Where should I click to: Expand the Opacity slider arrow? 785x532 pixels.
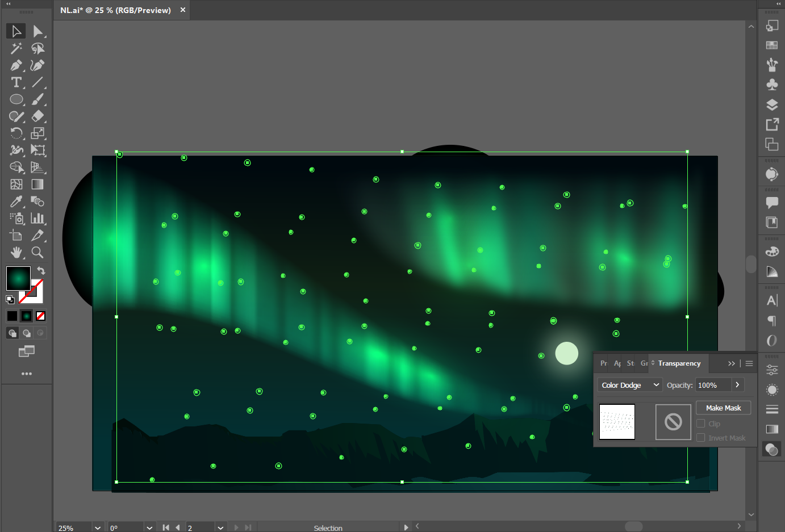click(x=737, y=385)
